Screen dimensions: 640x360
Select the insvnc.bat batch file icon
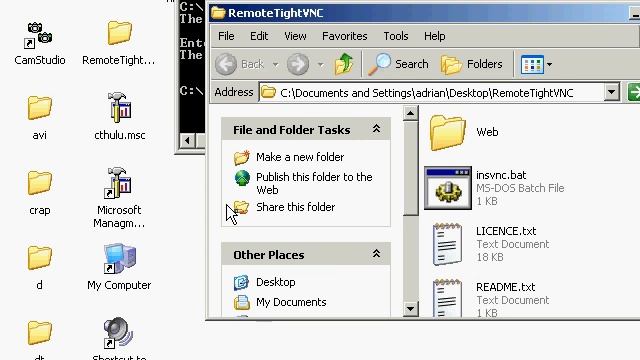click(448, 188)
